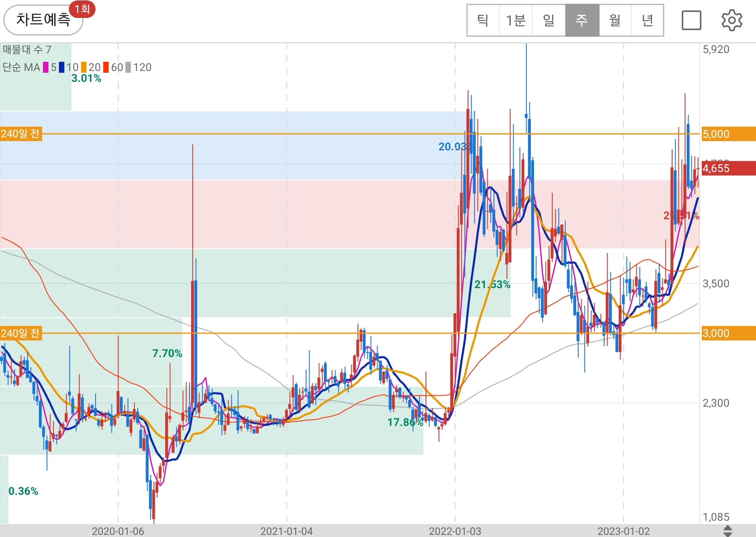Tap the chart height resize arrows icon
756x537 pixels.
(x=728, y=531)
